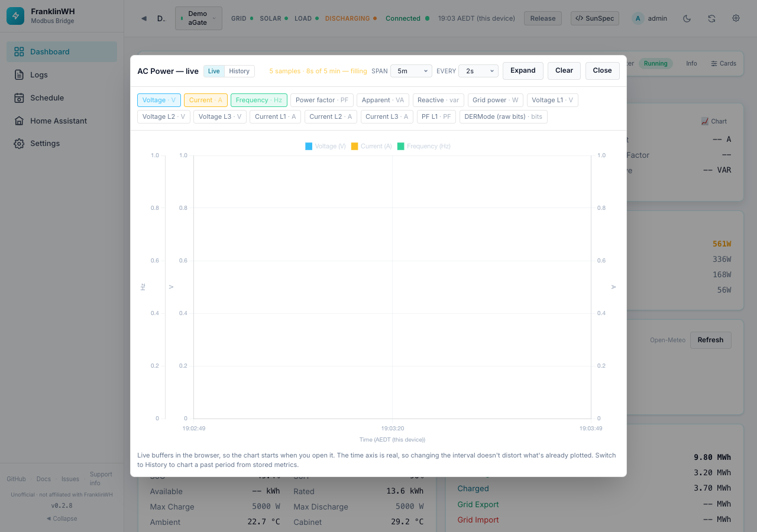Toggle the Current · A series chip
757x532 pixels.
click(206, 100)
